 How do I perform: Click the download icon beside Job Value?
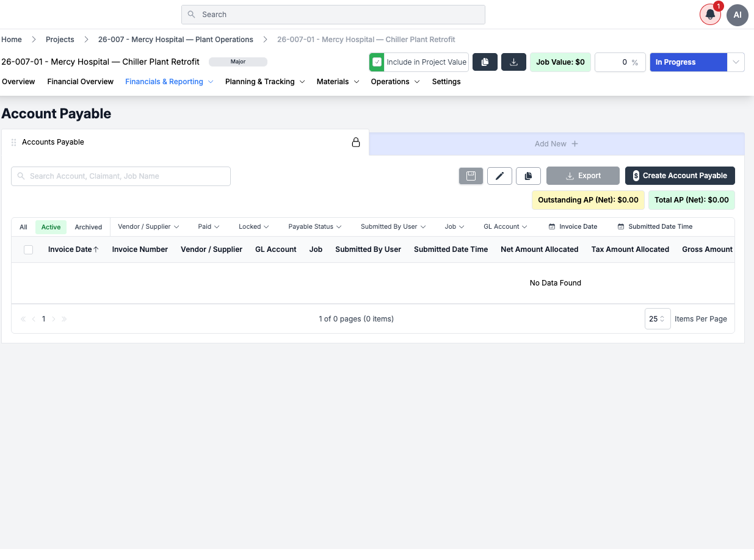[513, 62]
